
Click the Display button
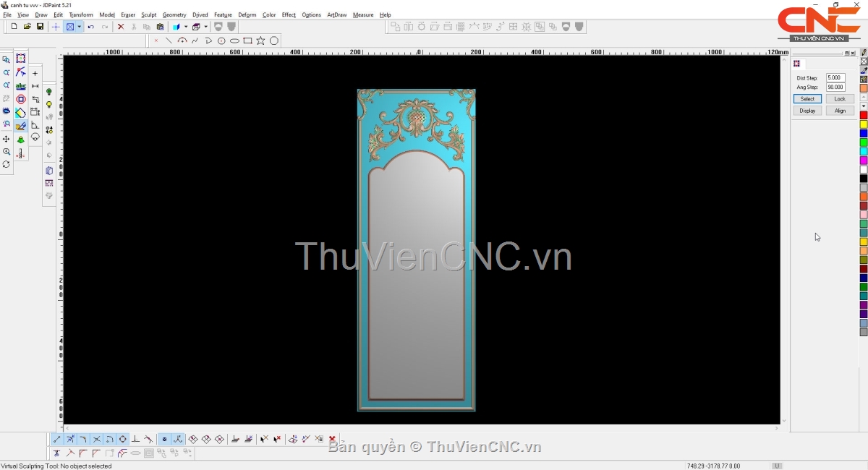click(x=807, y=111)
